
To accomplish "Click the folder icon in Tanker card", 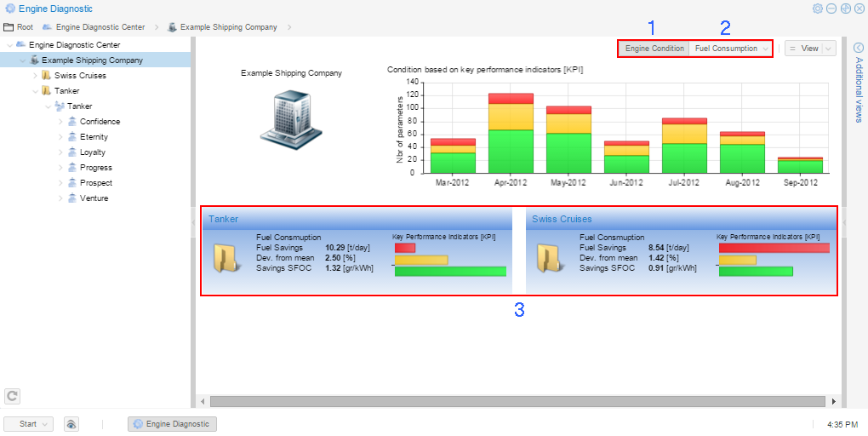I will [227, 258].
